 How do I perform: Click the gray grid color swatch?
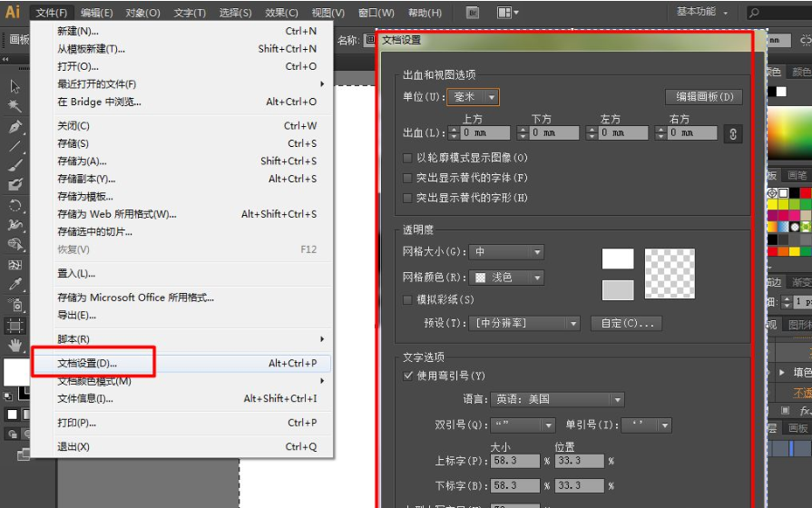point(617,290)
